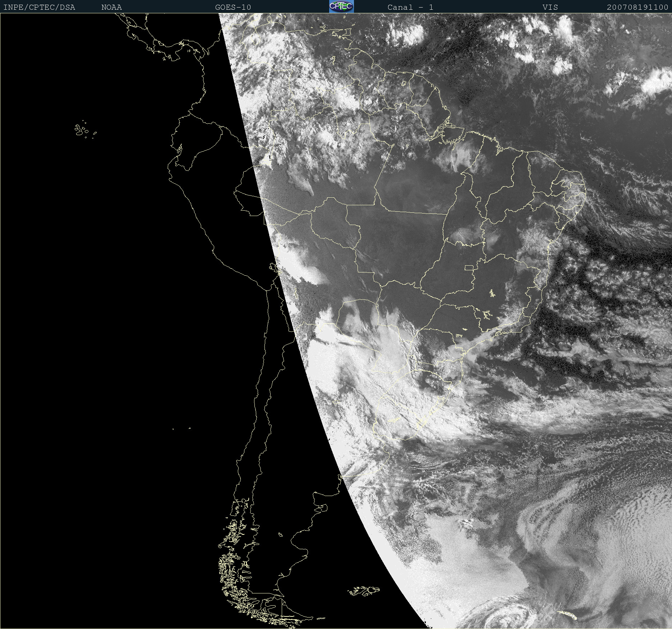This screenshot has width=672, height=629.
Task: Select the INPE/CPTEC/DSA header text
Action: coord(39,7)
